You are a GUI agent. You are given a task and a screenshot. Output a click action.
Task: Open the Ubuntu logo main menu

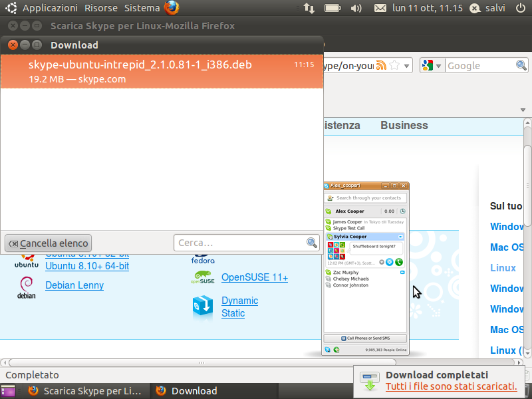pyautogui.click(x=11, y=8)
